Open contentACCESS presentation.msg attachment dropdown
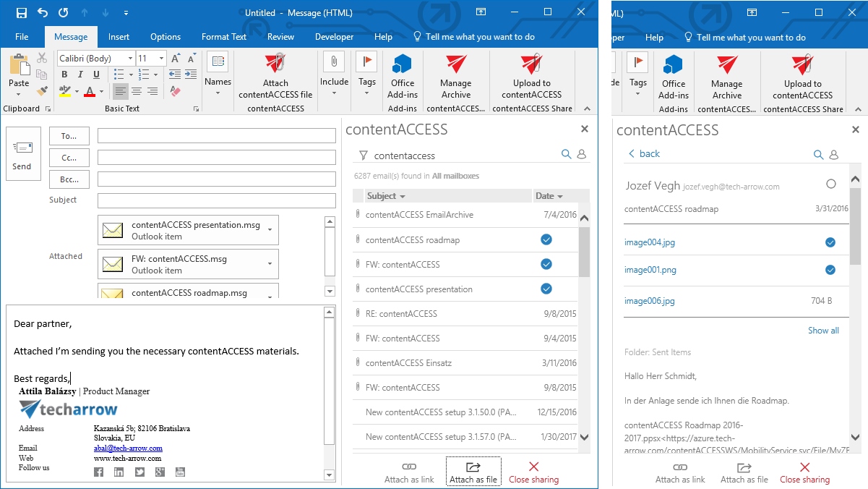Screen dimensions: 868x489 point(270,230)
